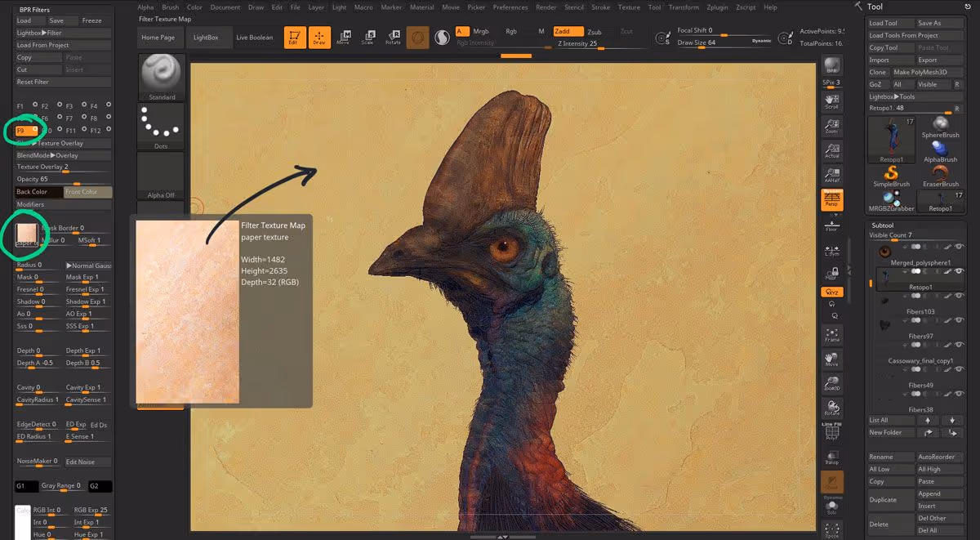Click the BPR render icon

point(831,66)
